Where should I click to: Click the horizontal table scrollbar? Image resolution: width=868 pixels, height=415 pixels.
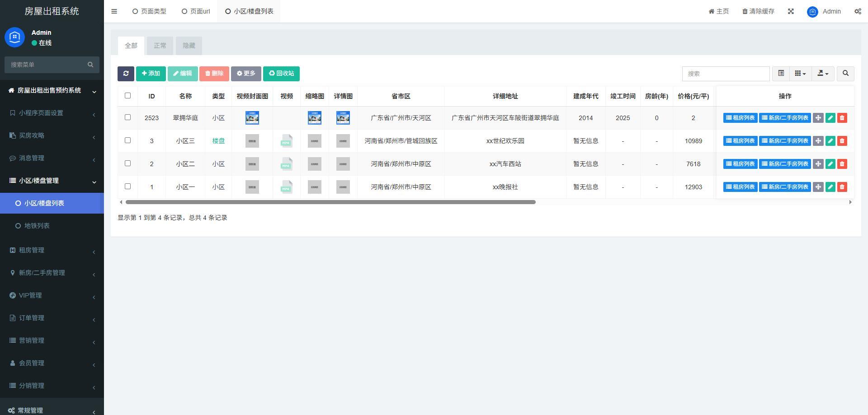click(330, 202)
